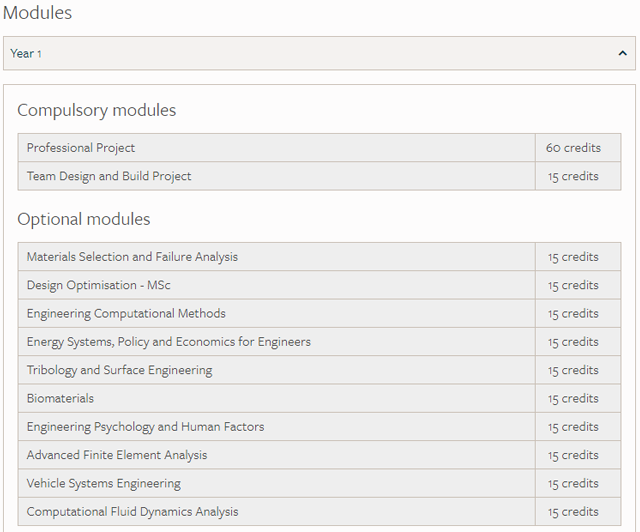Open Materials Selection and Failure Analysis
The height and width of the screenshot is (532, 640).
[x=132, y=257]
